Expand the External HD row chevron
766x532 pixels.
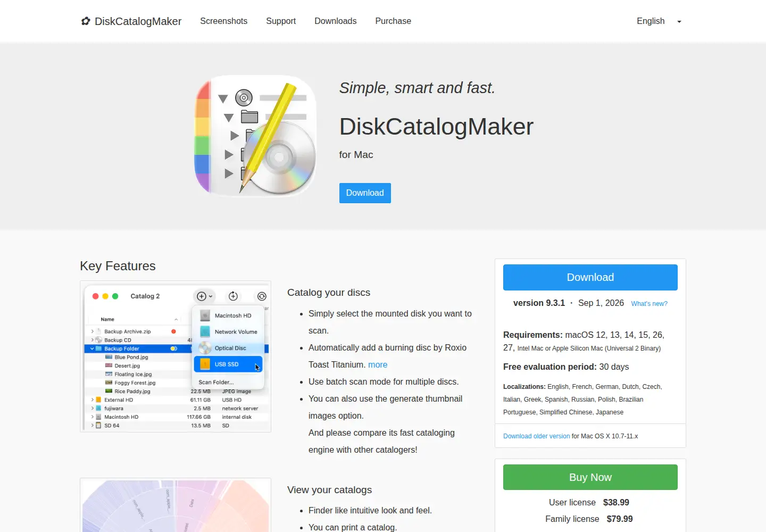coord(93,400)
